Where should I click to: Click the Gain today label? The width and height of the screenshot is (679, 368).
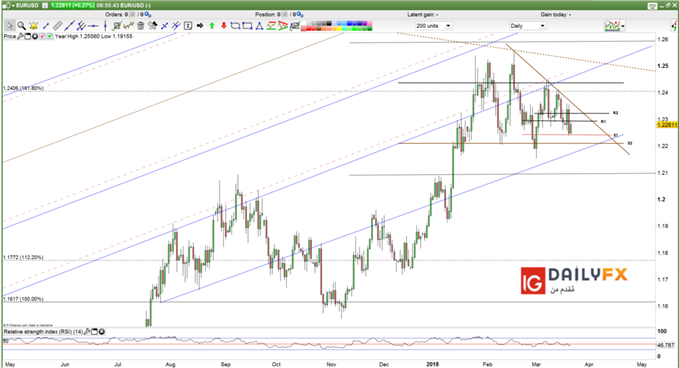click(556, 15)
